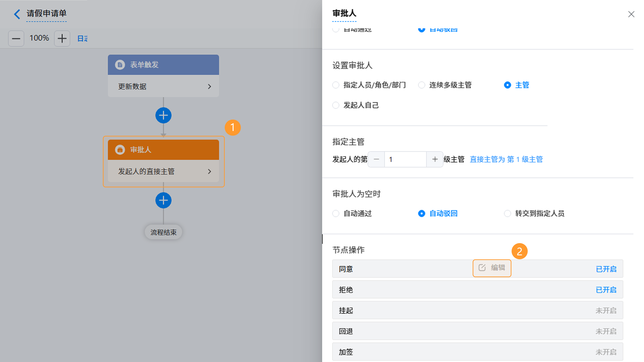Select the 表单触发 node header

point(163,65)
